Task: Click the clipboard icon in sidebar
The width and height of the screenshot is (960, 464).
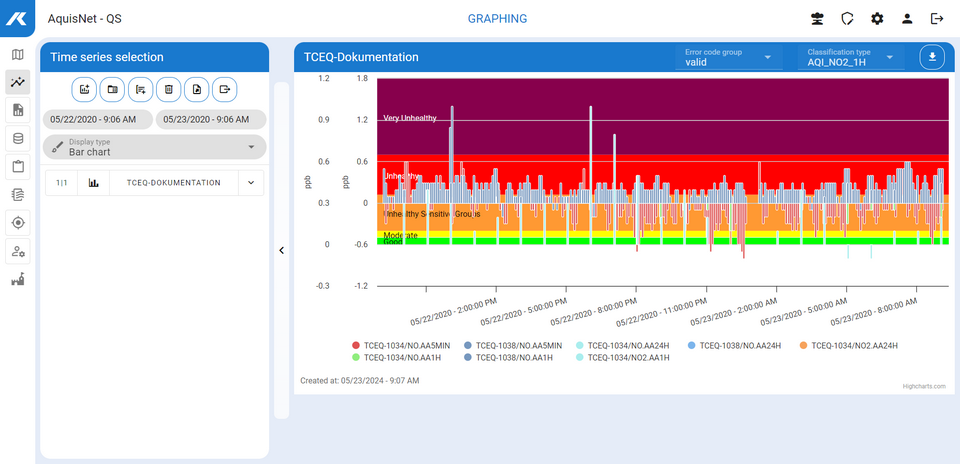Action: [x=17, y=166]
